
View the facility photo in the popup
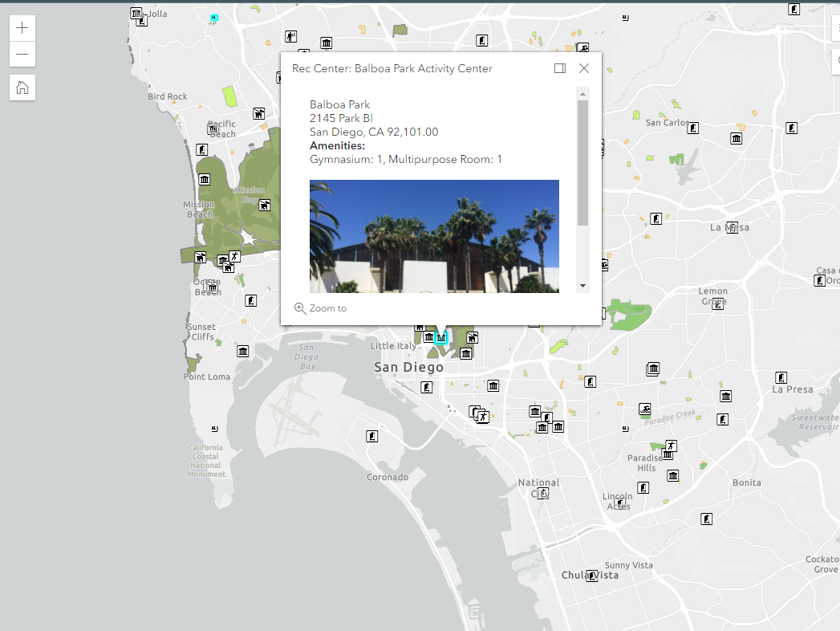(434, 236)
